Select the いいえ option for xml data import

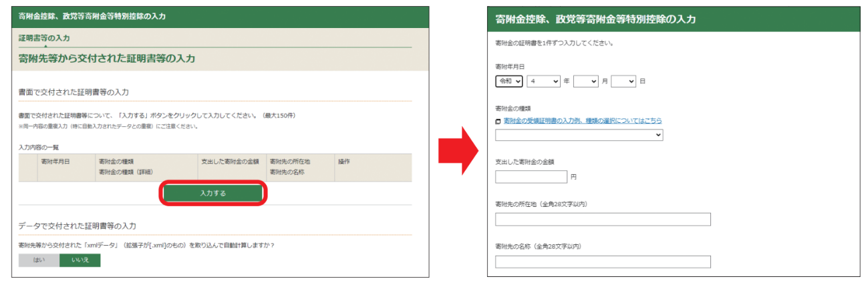[80, 260]
